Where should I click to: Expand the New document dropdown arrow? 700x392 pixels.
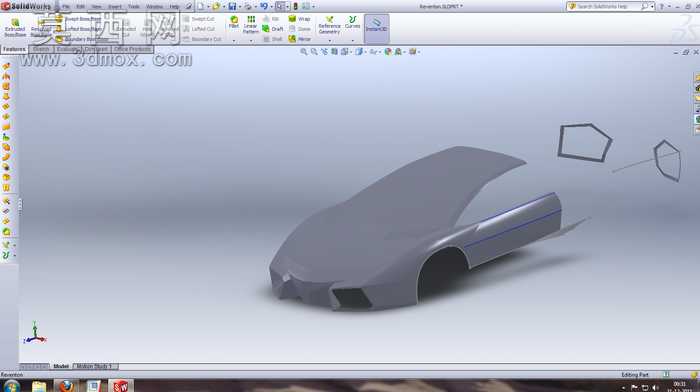[208, 7]
